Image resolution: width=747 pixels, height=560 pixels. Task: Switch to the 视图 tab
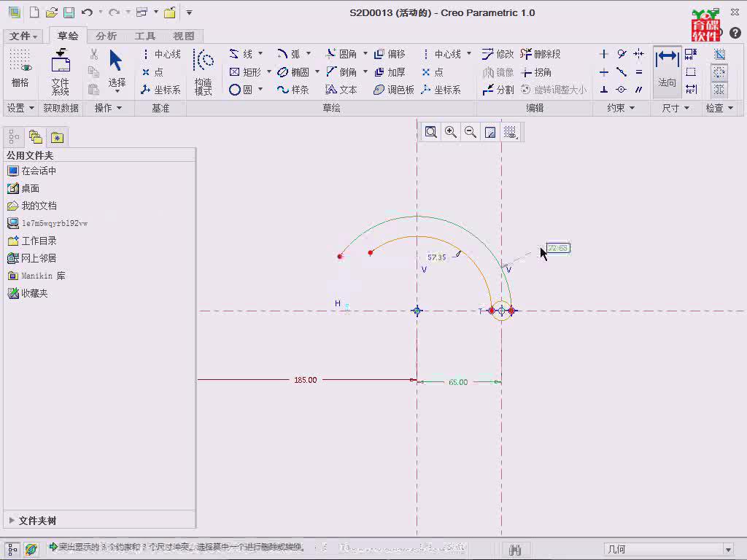pyautogui.click(x=183, y=36)
